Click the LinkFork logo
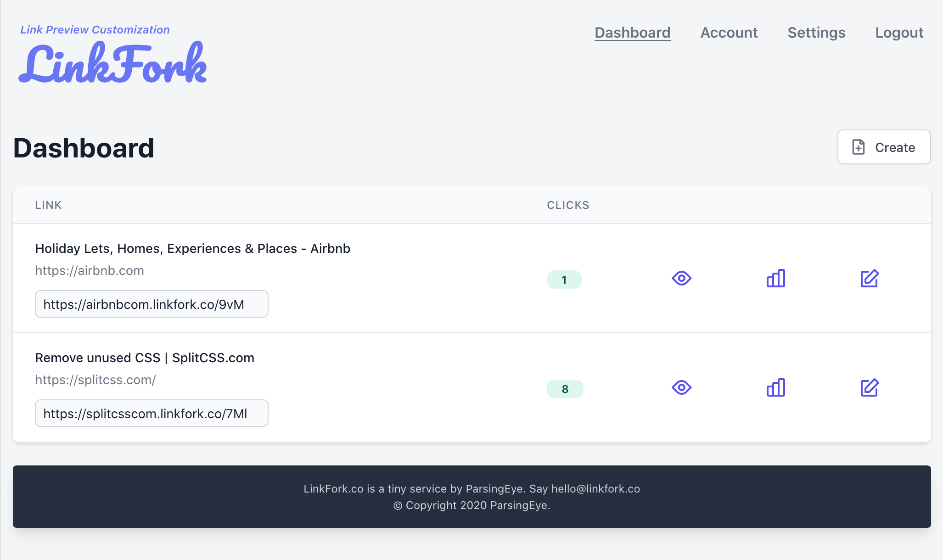 [x=112, y=63]
